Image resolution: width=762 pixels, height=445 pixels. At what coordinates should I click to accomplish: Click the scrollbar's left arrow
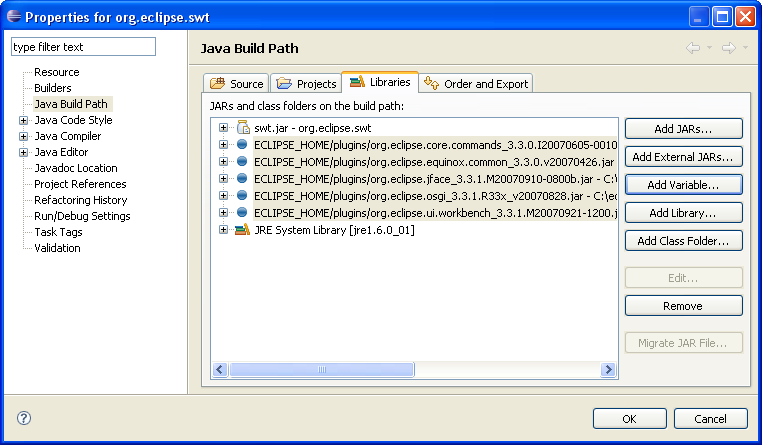click(x=220, y=369)
